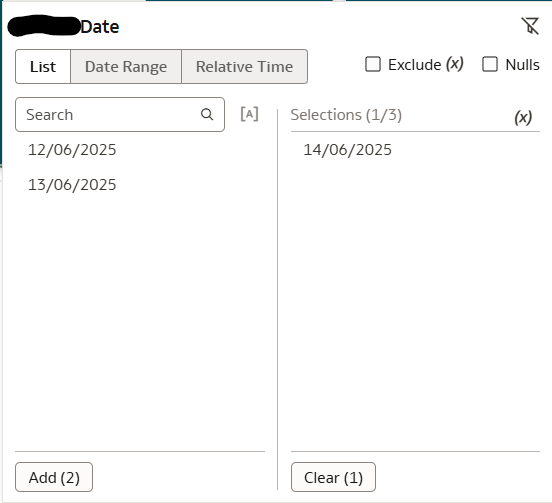
Task: Click the Date filter title text
Action: 100,27
